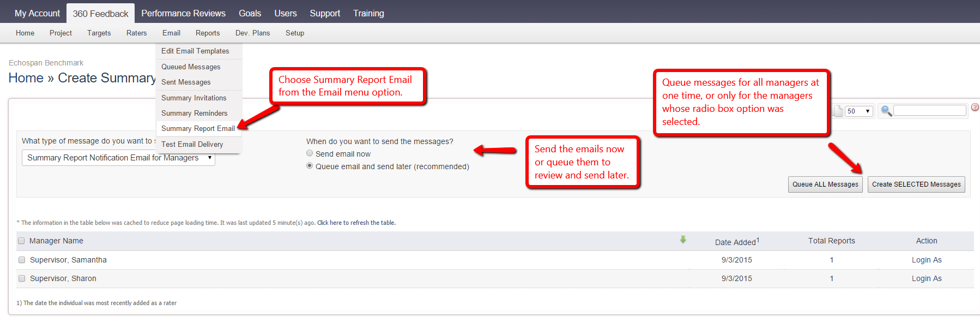Tick the select-all checkbox beside Manager Name
Viewport: 980px width, 322px height.
point(21,241)
